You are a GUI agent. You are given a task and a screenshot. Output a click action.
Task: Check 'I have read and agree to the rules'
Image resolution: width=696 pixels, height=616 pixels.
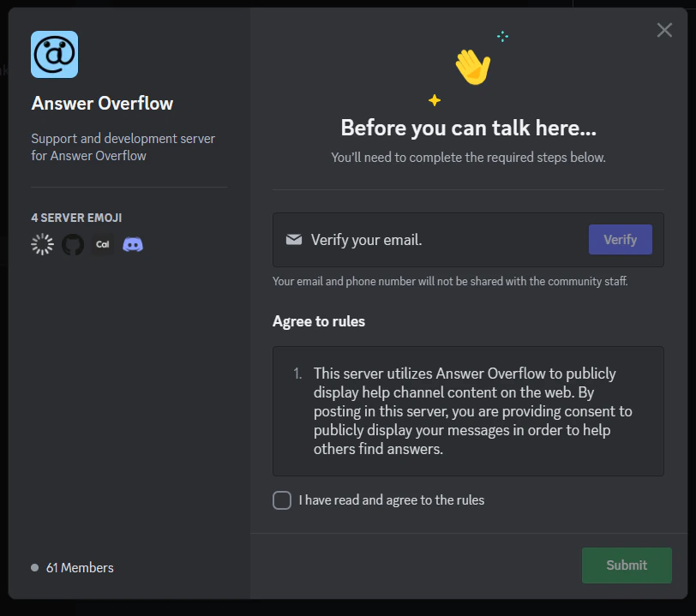pos(282,500)
